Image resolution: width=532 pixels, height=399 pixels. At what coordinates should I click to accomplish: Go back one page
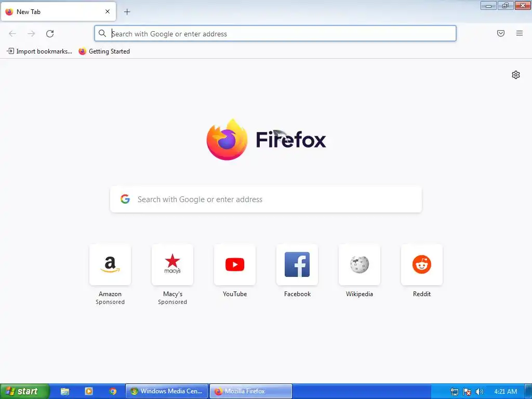coord(12,34)
